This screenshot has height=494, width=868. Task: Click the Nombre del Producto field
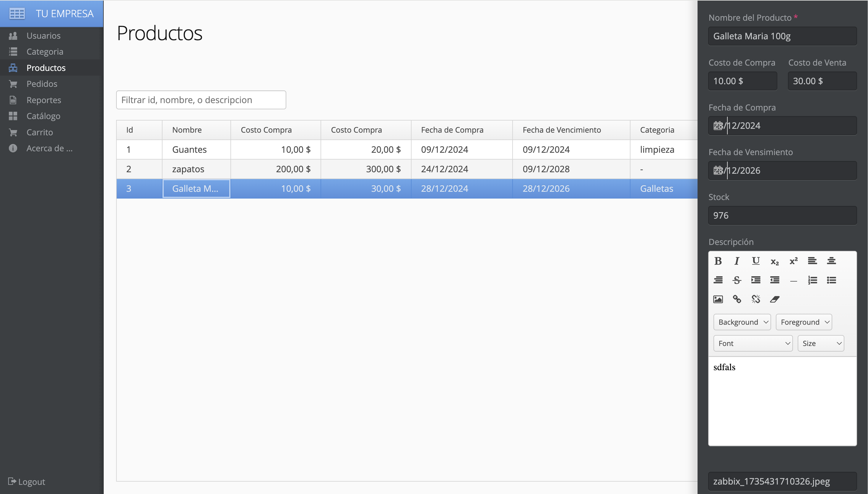(782, 36)
